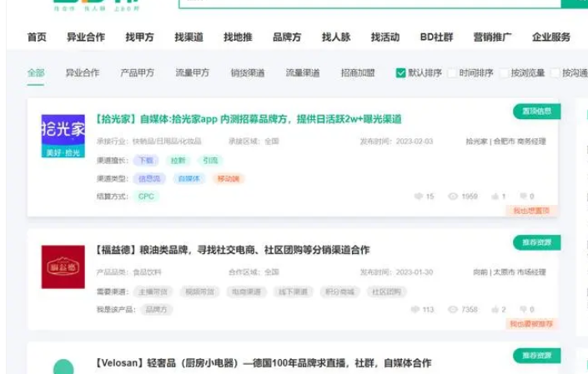Dislike the 福益德 listing with thumbs-down
Screen dimensions: 588x374
pyautogui.click(x=523, y=309)
